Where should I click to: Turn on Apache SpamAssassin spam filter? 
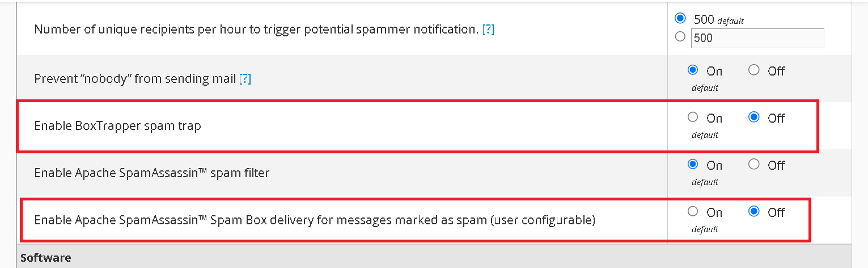pyautogui.click(x=692, y=165)
